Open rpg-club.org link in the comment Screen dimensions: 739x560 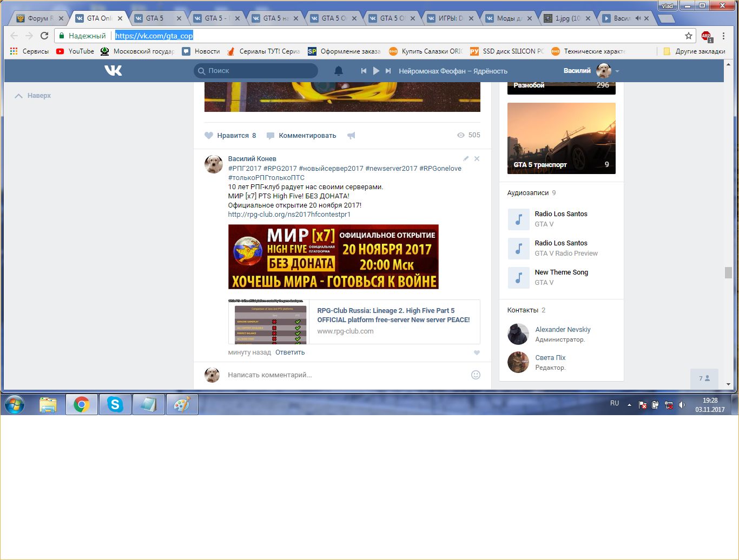(x=289, y=215)
